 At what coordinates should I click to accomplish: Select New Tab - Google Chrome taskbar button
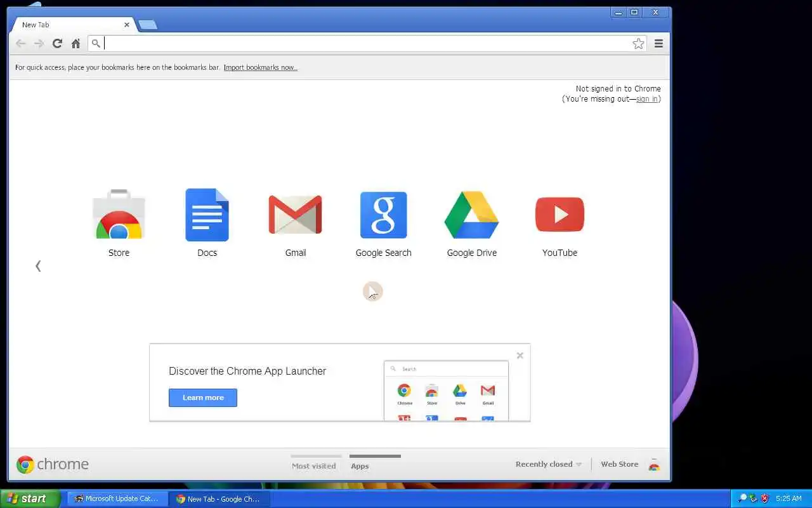coord(219,498)
